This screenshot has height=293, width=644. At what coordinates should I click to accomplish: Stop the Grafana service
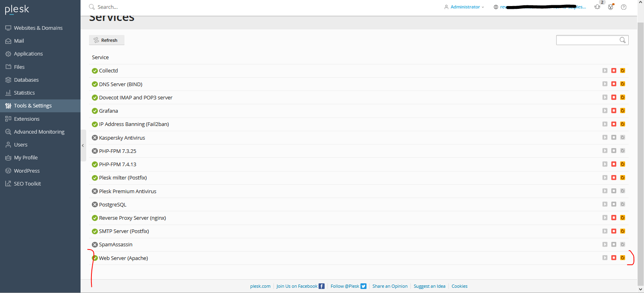[x=614, y=110]
